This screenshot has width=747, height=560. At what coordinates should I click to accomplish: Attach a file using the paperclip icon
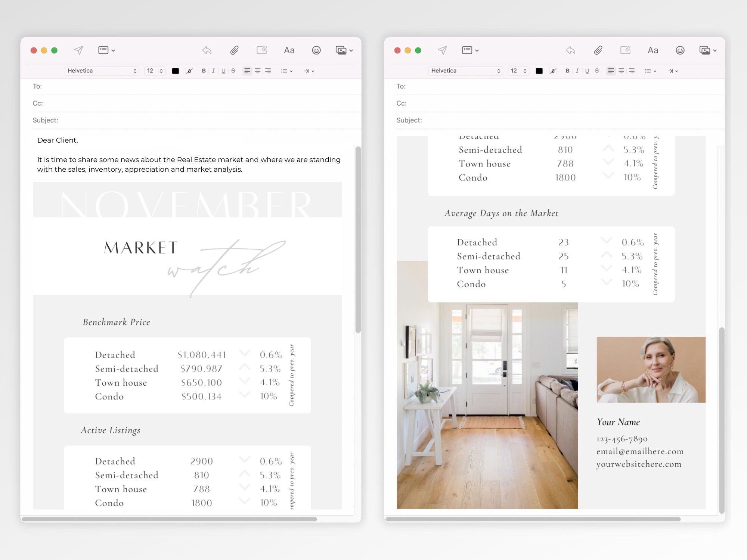point(234,50)
